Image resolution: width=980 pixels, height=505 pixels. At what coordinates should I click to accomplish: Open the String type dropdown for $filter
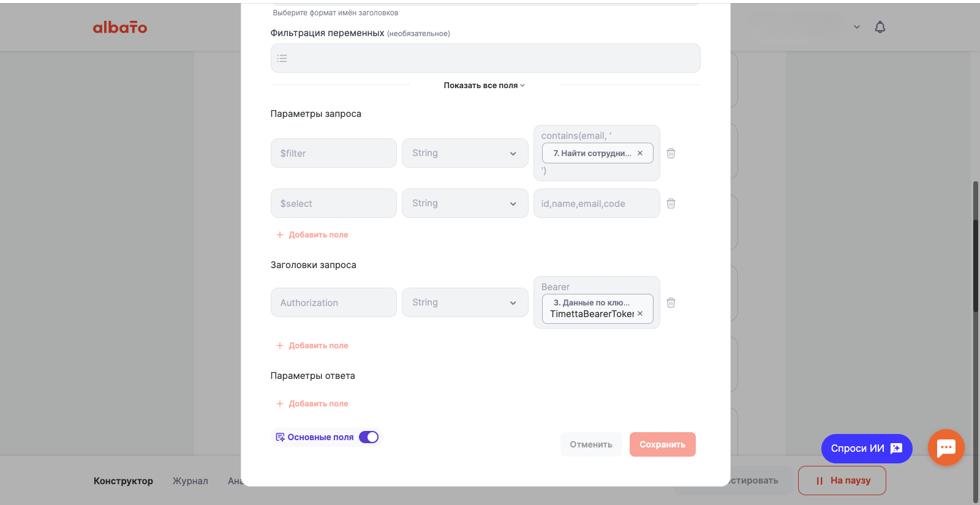[x=464, y=153]
